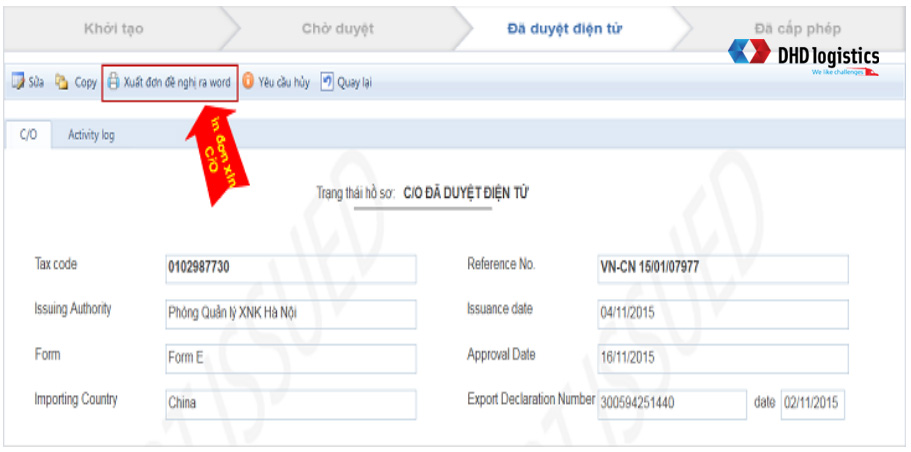
Task: Switch to the Activity log tab
Action: (x=91, y=135)
